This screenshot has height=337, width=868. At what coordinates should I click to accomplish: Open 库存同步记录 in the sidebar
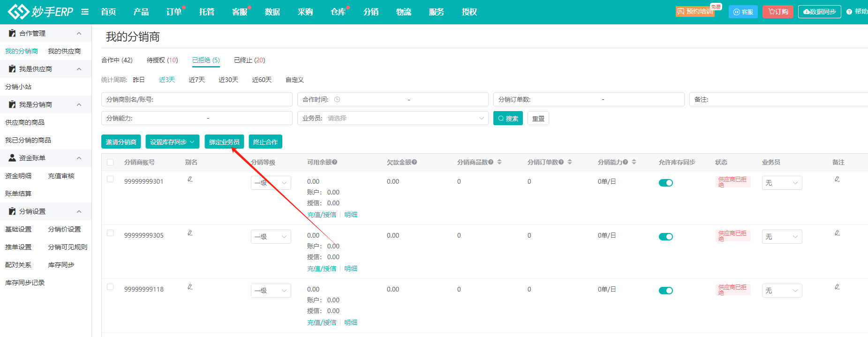(x=25, y=283)
